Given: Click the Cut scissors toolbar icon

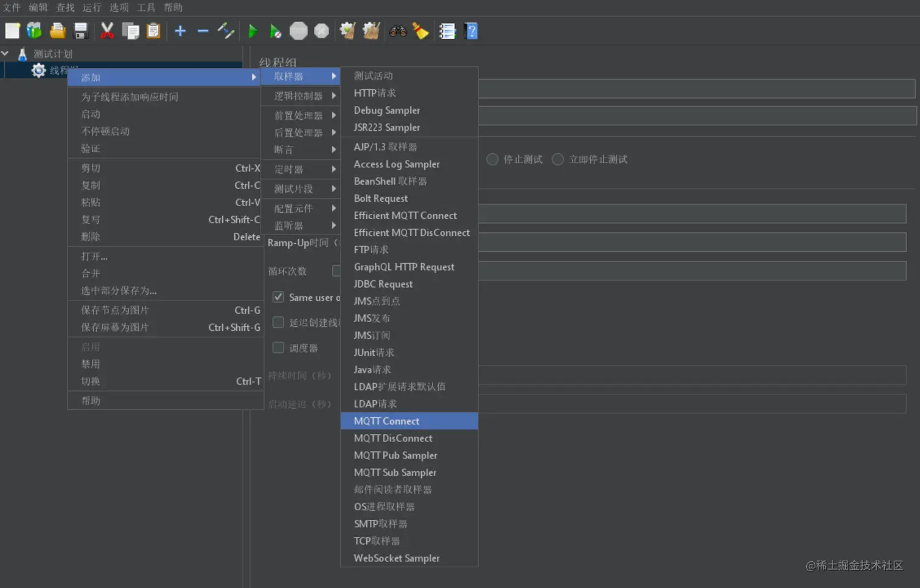Looking at the screenshot, I should 106,30.
